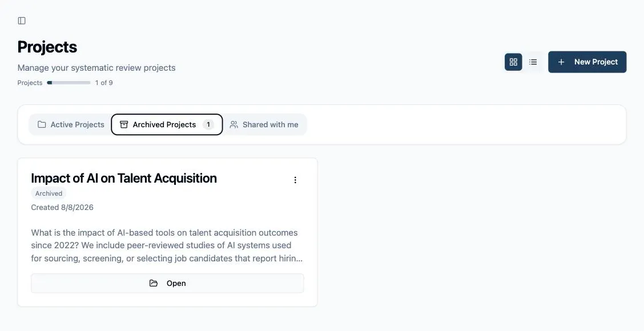Image resolution: width=644 pixels, height=331 pixels.
Task: Click the projects usage progress bar
Action: coord(69,83)
